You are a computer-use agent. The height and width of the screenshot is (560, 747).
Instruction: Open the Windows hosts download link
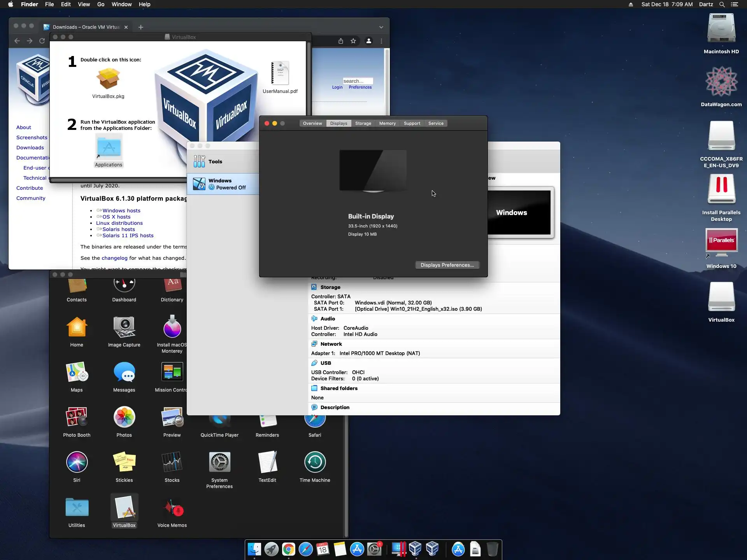coord(121,210)
